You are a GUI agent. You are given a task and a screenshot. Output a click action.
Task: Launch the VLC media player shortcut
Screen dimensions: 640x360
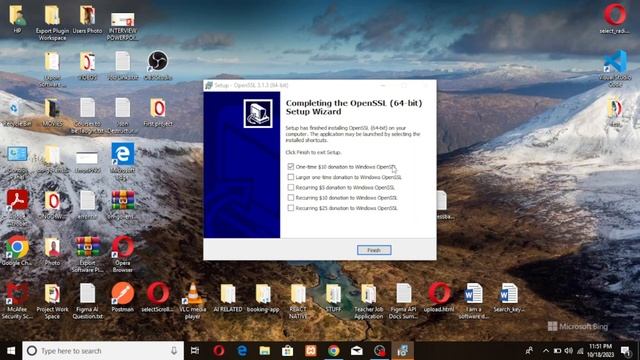tap(193, 301)
